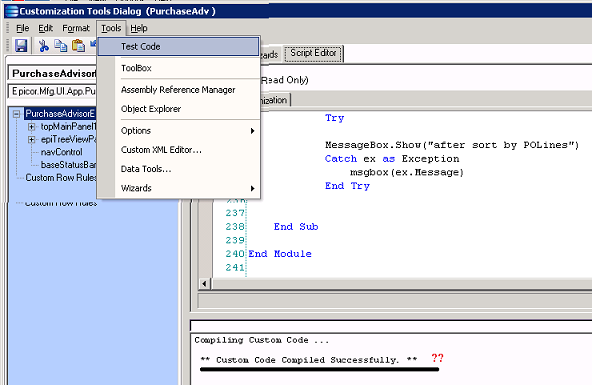Screen dimensions: 592x385
Task: Expand the Wizards submenu
Action: tap(178, 188)
